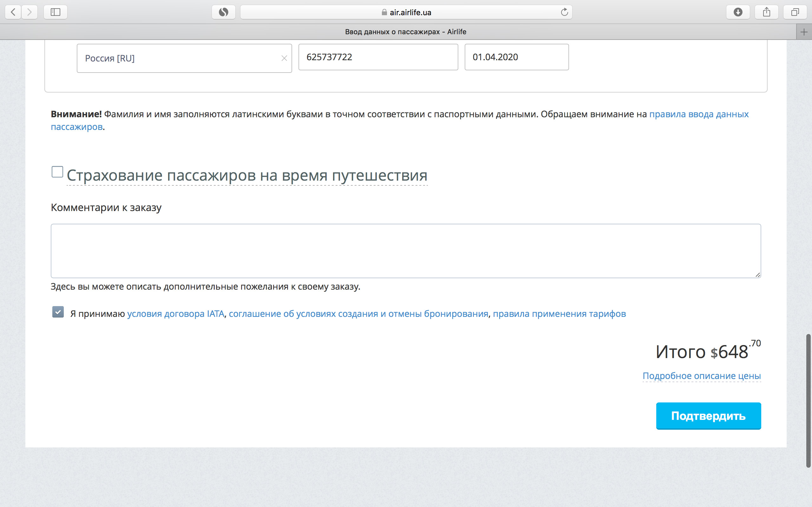
Task: Select the Ввод данных о пассажирах tab
Action: pyautogui.click(x=405, y=32)
